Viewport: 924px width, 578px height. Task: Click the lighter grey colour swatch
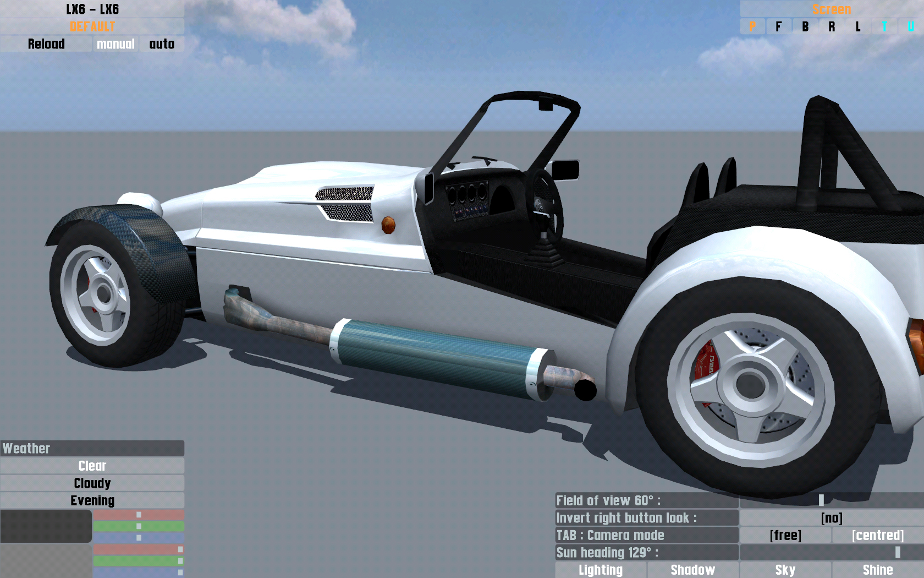tap(46, 561)
